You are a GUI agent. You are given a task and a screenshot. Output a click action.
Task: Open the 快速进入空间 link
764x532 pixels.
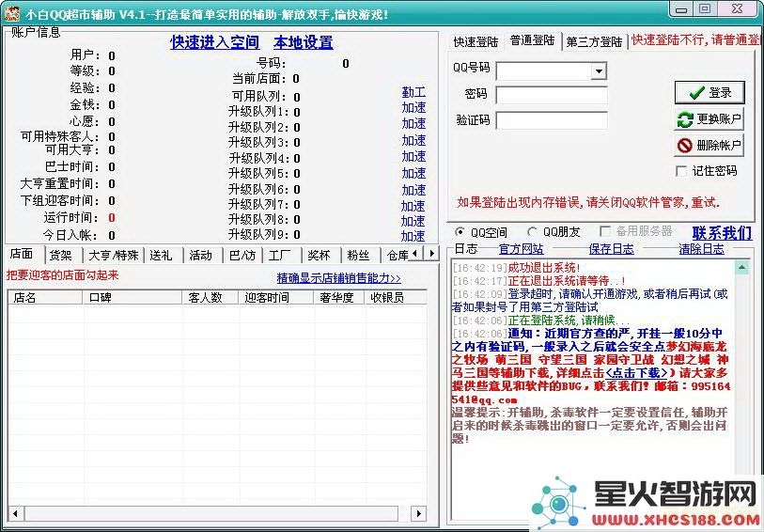tap(215, 42)
